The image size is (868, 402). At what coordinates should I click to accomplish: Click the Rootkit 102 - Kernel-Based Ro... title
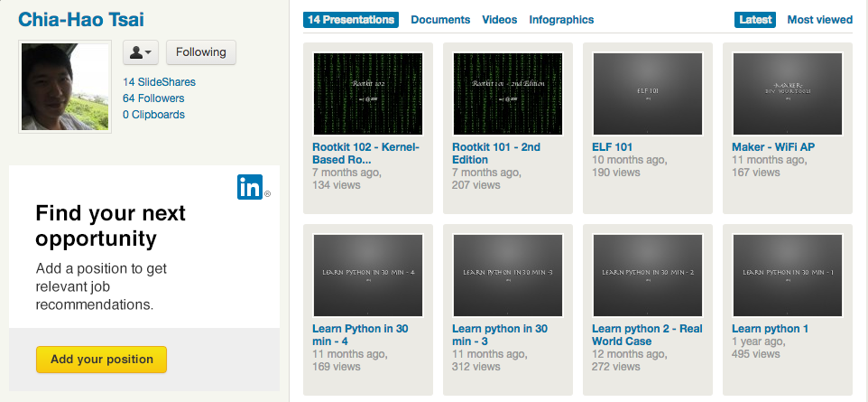(366, 153)
